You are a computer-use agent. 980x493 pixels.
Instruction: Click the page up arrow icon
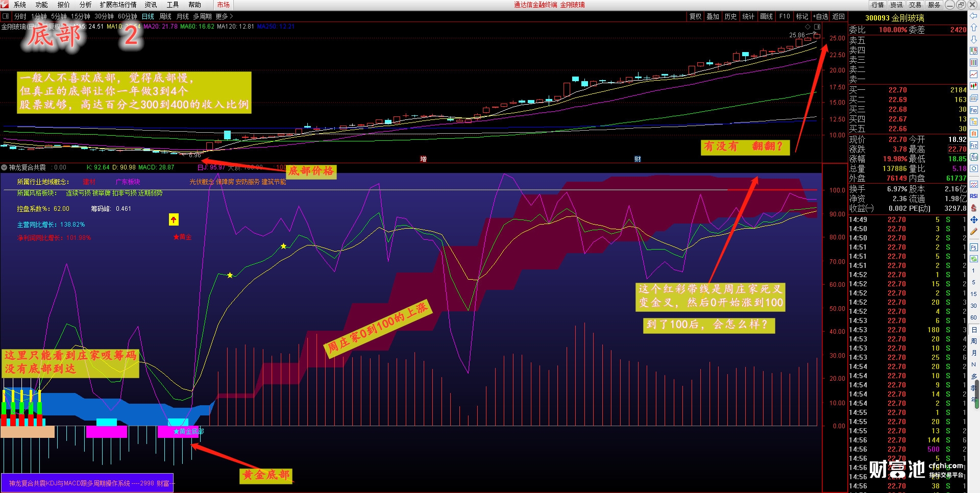pos(973,28)
